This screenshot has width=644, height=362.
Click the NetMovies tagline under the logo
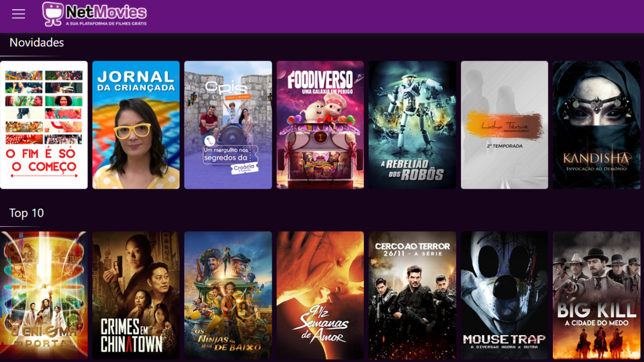click(106, 23)
